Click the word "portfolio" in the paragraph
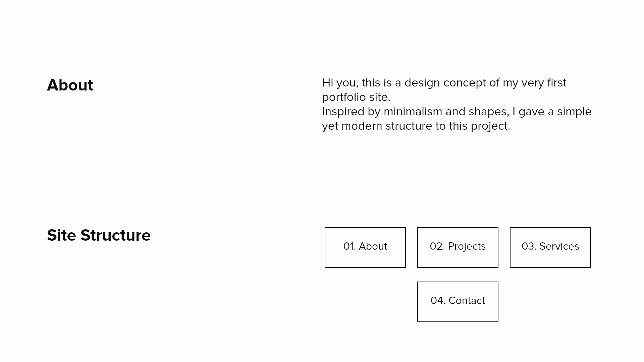 [x=344, y=97]
